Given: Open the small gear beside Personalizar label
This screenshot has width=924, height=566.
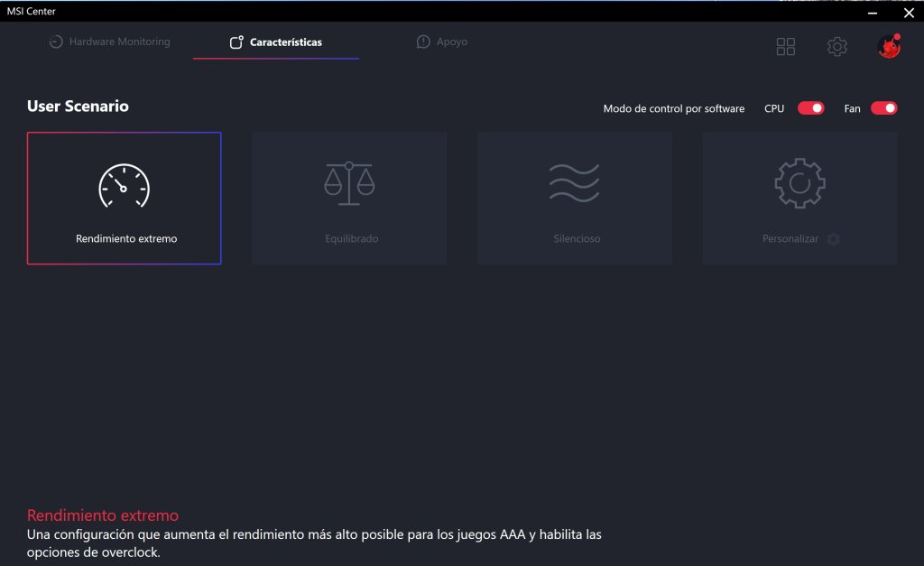Looking at the screenshot, I should click(x=833, y=239).
